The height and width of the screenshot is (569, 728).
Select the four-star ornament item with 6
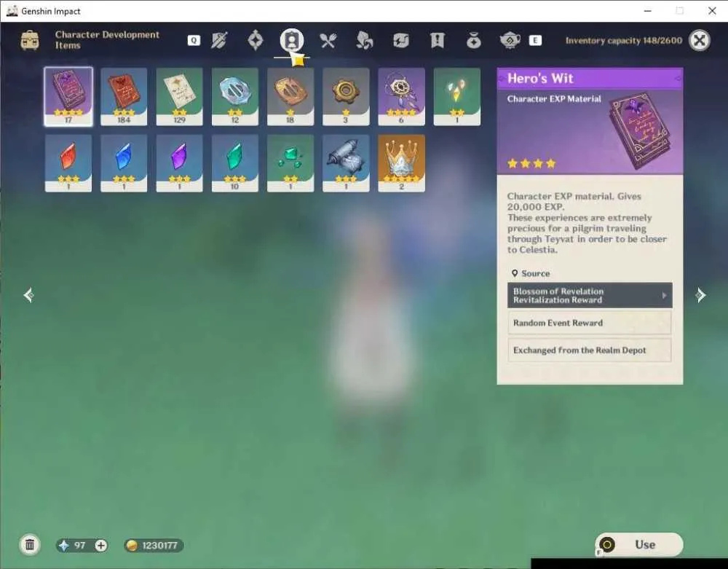pos(401,97)
